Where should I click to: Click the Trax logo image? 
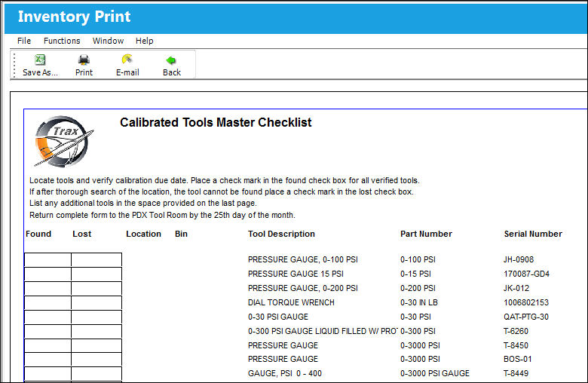pyautogui.click(x=64, y=142)
